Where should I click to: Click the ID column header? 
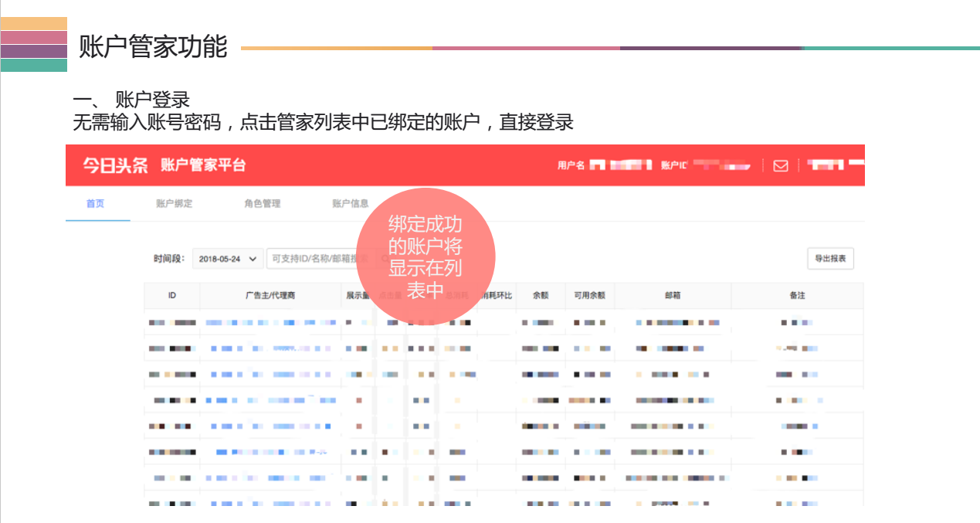[172, 296]
